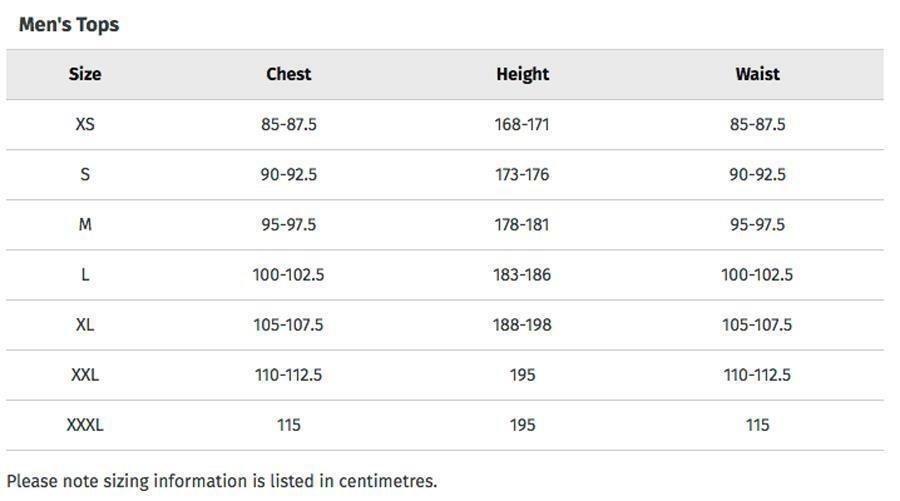Click the Chest column header
Screen dimensions: 900x501
(288, 74)
